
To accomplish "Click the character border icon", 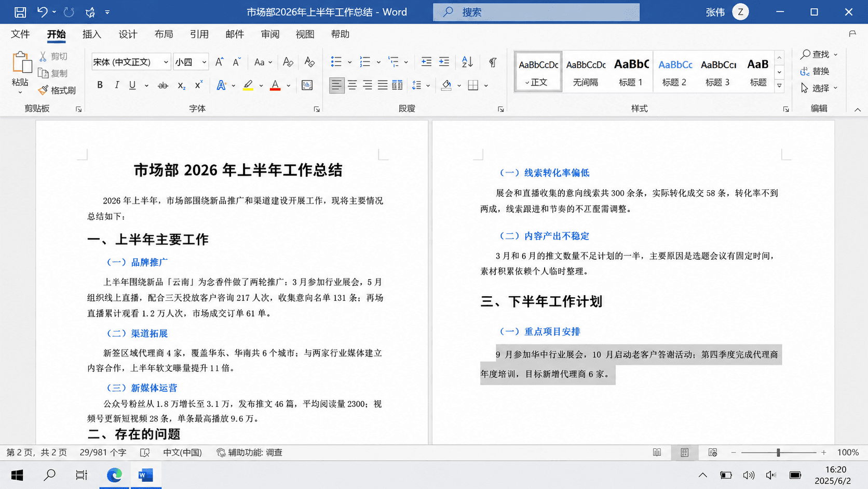I will pos(307,85).
